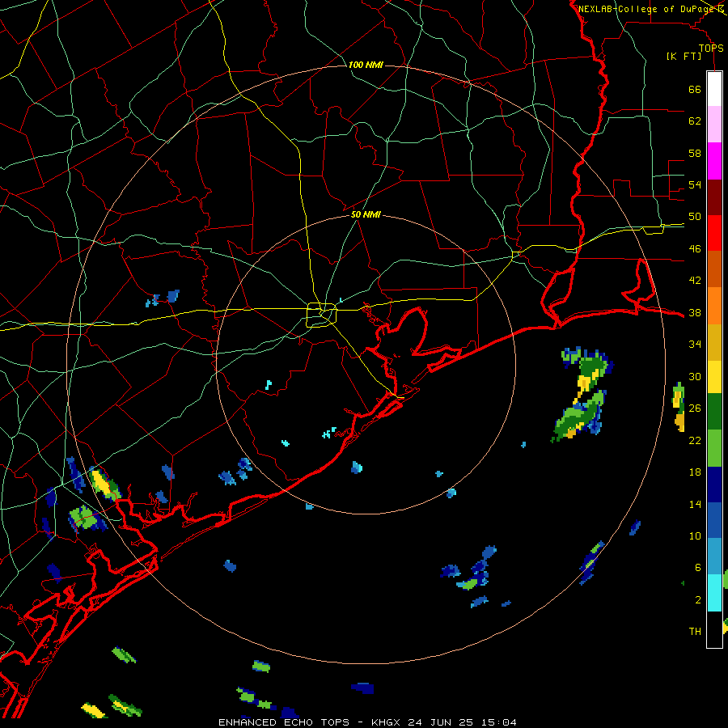Click the legend value '38'
728x728 pixels.
[695, 312]
